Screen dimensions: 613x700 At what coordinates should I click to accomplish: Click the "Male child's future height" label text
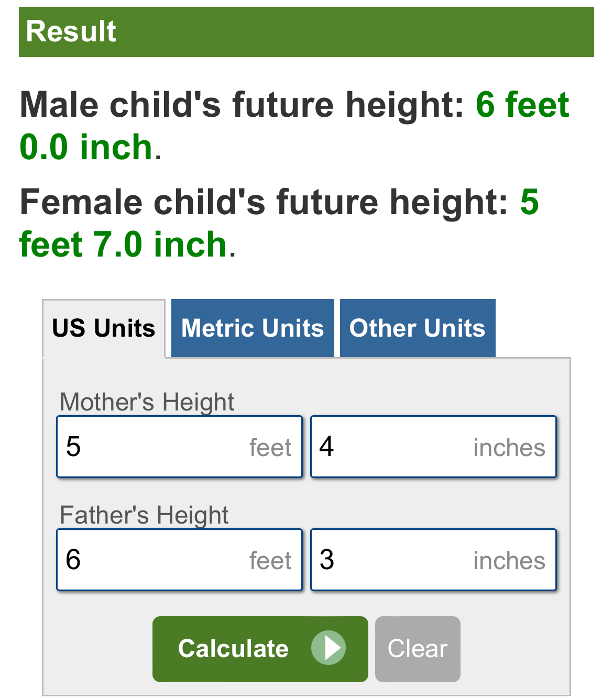point(242,104)
